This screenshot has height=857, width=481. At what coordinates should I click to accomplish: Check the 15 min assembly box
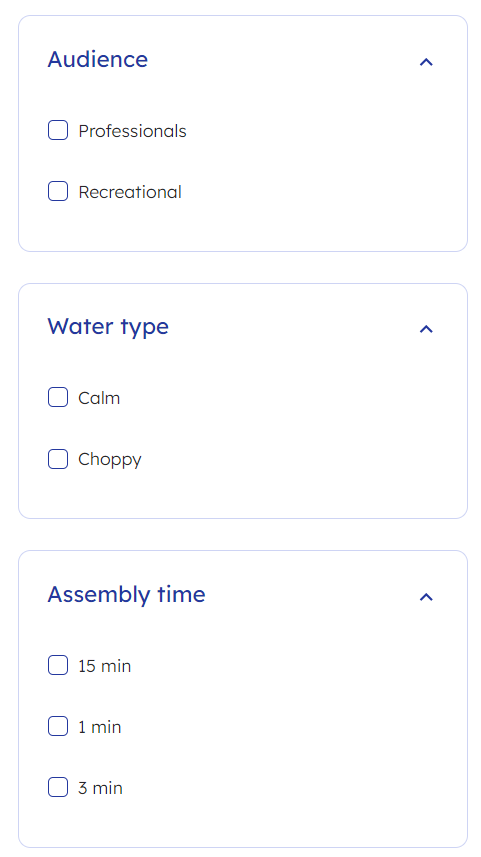click(58, 665)
